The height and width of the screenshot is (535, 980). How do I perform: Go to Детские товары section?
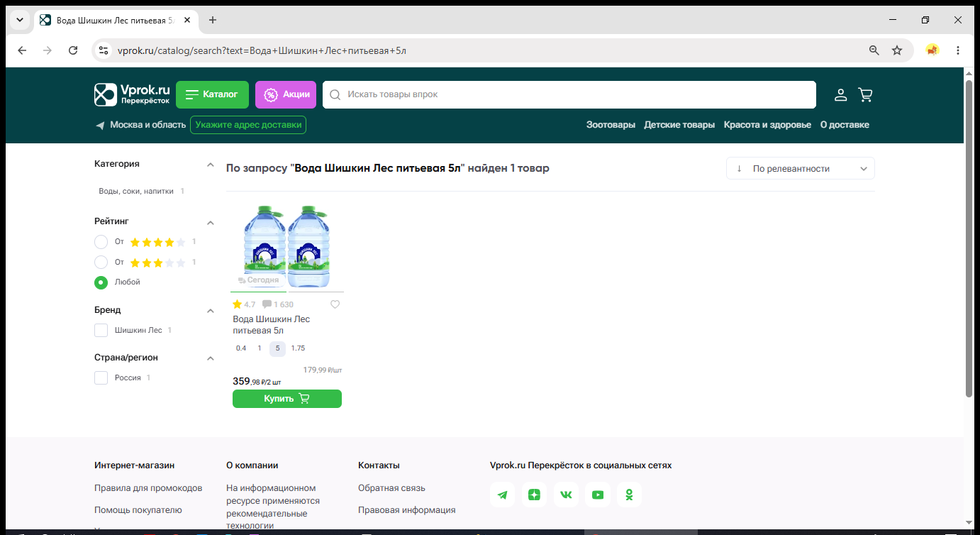point(679,125)
